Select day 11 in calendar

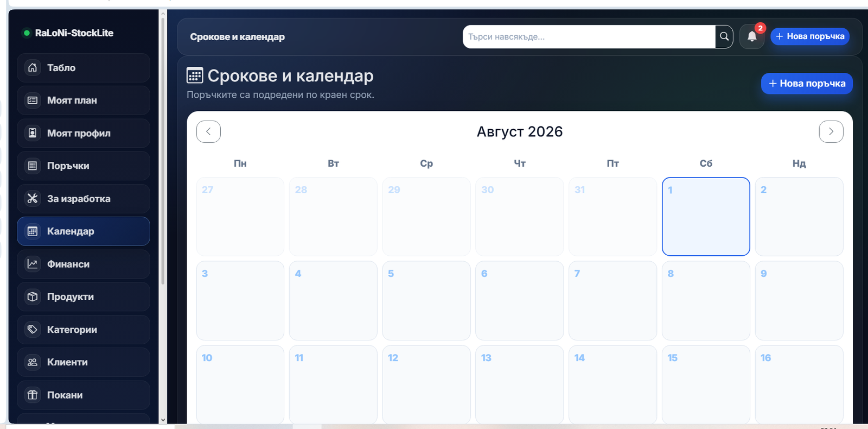333,384
